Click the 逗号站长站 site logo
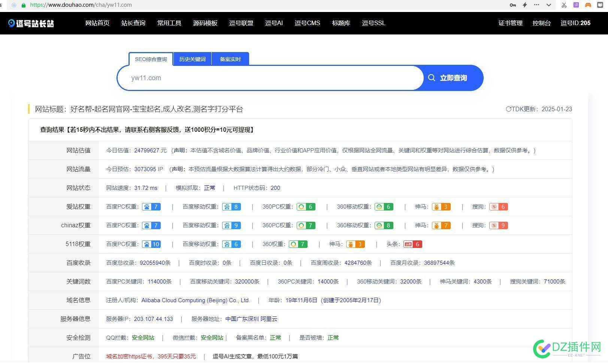Viewport: 608px width, 364px height. tap(31, 23)
